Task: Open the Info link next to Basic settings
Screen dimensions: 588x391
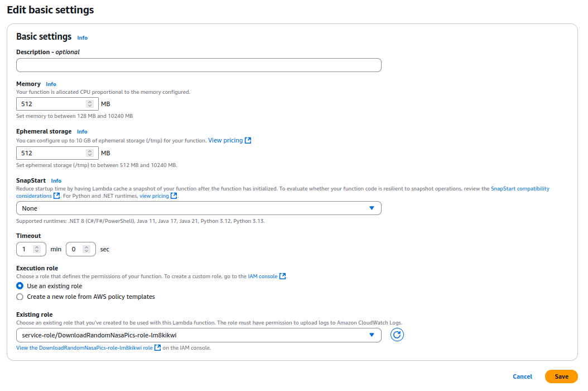Action: (82, 38)
